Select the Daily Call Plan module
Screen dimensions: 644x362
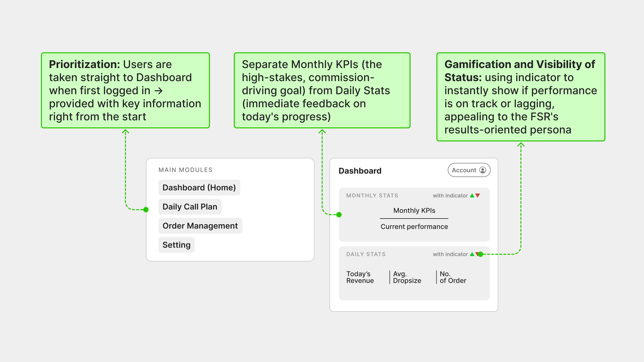(x=190, y=207)
